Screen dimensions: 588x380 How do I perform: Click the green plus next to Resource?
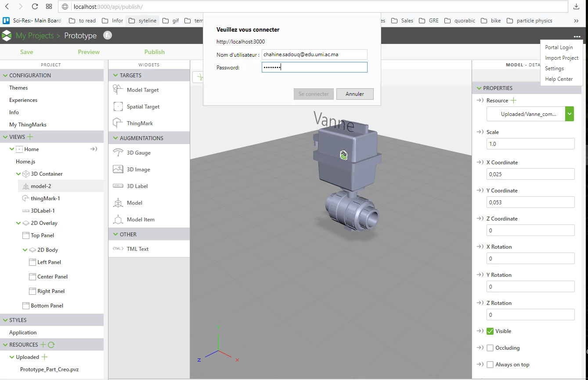[513, 100]
